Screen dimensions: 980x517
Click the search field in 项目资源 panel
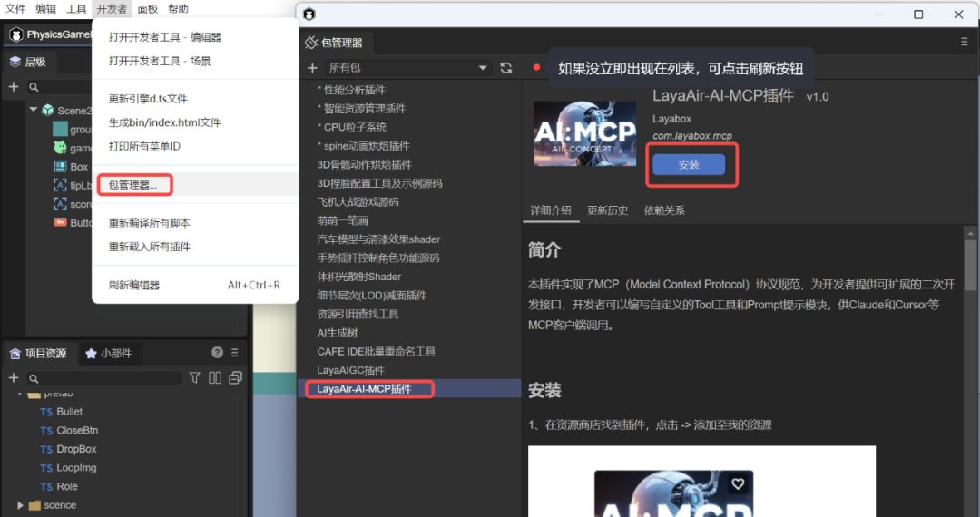[104, 378]
